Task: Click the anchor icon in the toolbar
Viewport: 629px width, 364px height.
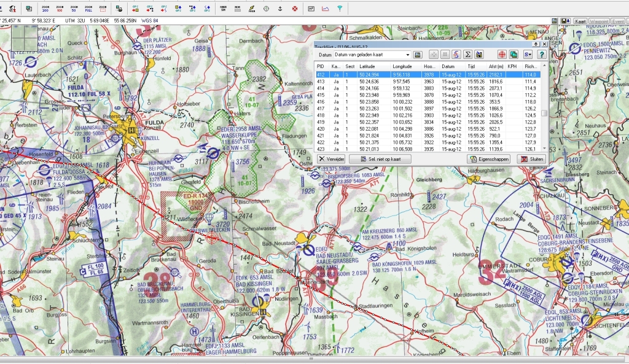Action: (x=280, y=9)
